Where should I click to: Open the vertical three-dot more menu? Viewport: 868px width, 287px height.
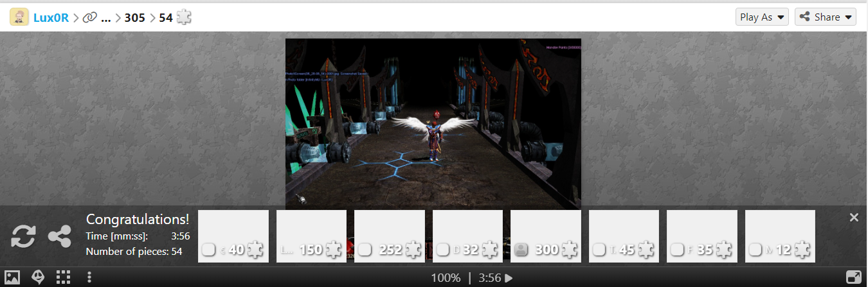pos(89,277)
